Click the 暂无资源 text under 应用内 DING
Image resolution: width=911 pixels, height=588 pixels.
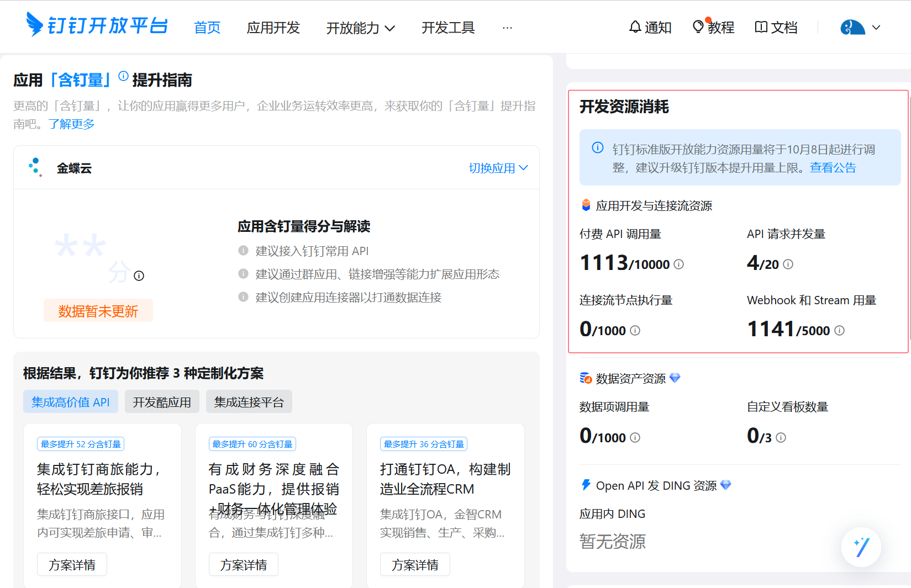(x=612, y=541)
